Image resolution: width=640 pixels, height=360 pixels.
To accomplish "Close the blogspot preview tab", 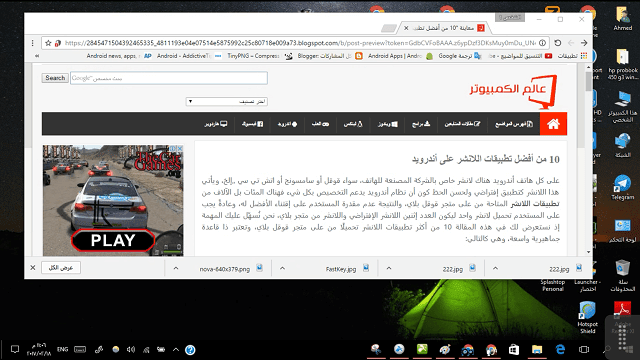I will pyautogui.click(x=406, y=28).
